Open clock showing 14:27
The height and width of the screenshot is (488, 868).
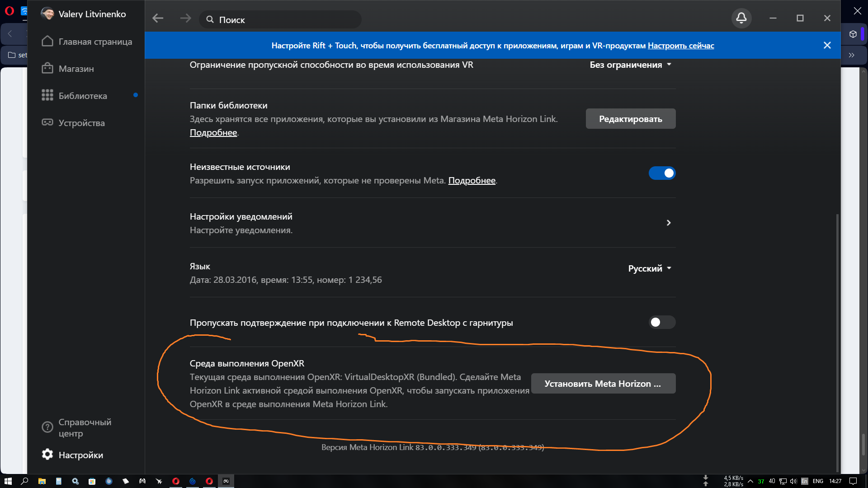pyautogui.click(x=835, y=481)
